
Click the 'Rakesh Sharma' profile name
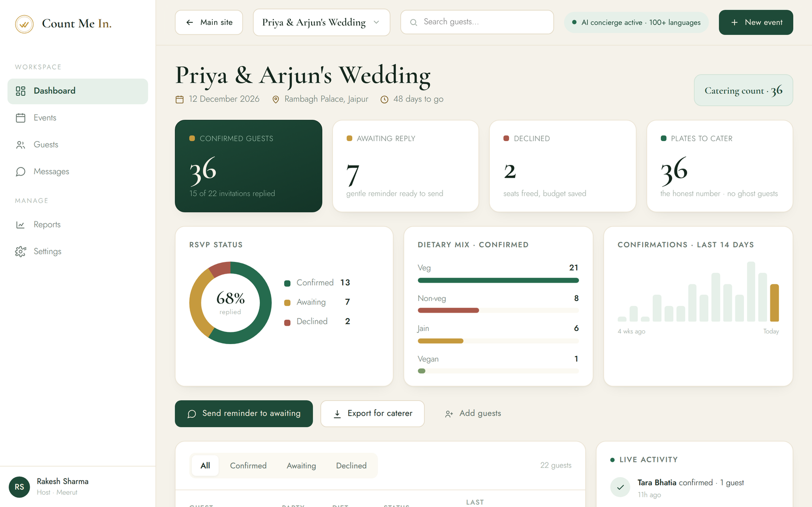point(62,481)
